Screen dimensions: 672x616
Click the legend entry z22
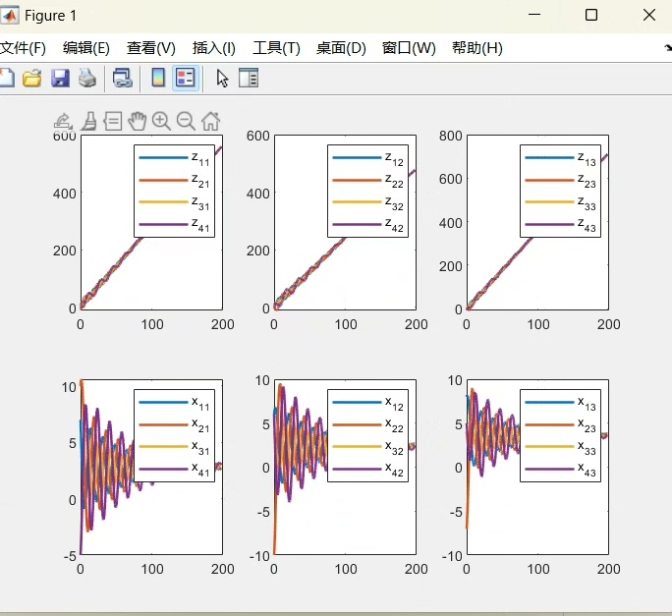(394, 181)
